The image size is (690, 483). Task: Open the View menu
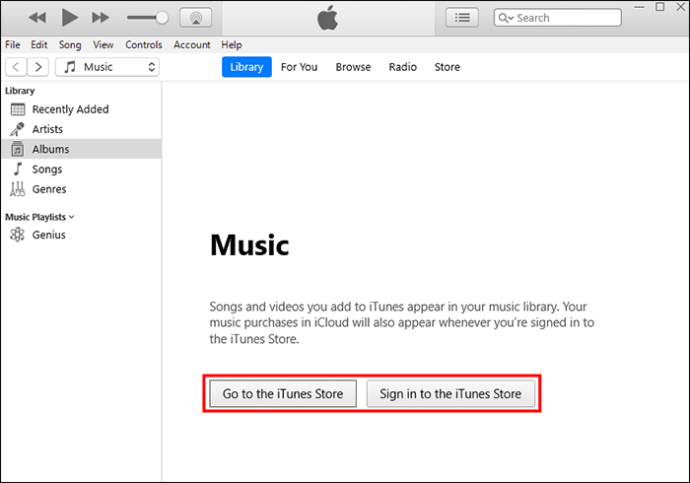tap(103, 44)
